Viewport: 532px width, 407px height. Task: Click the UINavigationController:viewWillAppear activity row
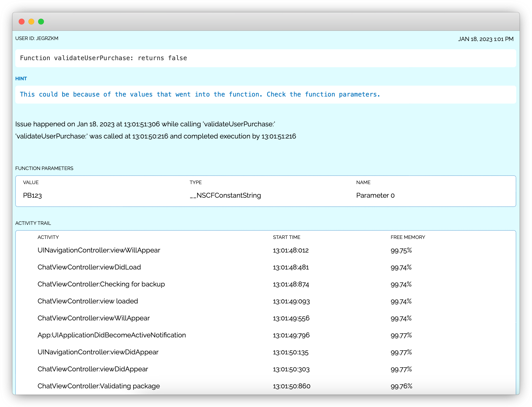(x=99, y=250)
